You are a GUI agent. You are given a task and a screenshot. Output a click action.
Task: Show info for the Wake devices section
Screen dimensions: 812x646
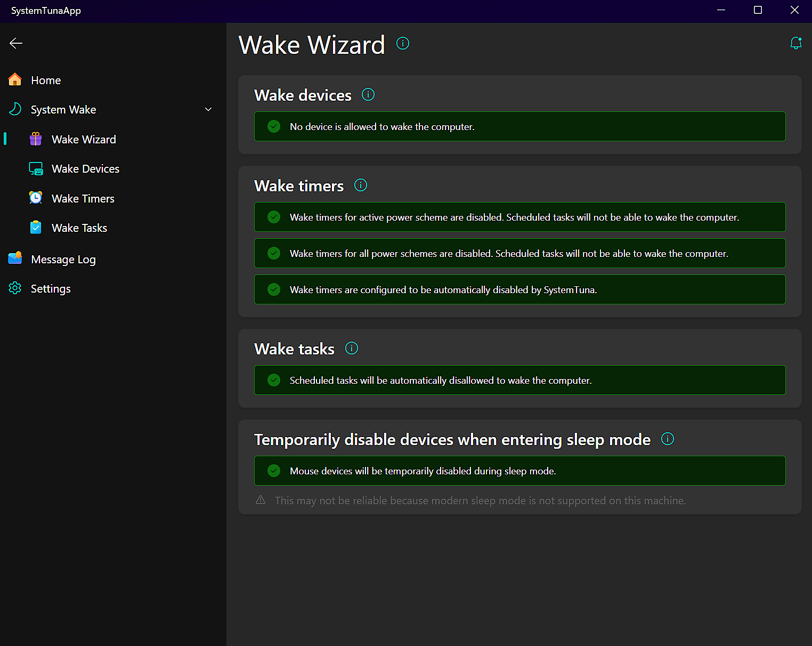tap(368, 95)
